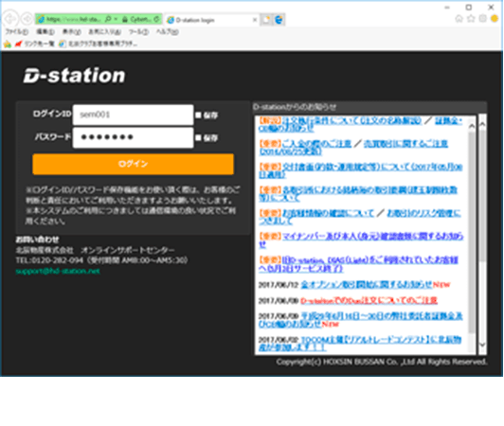Click the browser Forward arrow button
This screenshot has height=426, width=504.
(x=27, y=19)
